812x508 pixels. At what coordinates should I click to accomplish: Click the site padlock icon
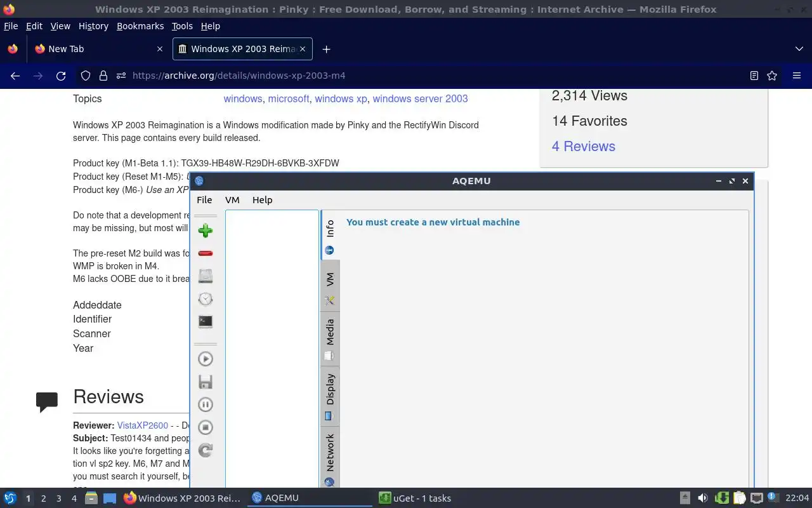coord(103,76)
